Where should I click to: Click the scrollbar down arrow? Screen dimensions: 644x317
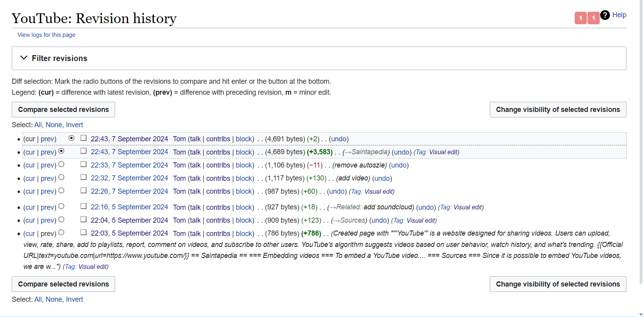(641, 314)
